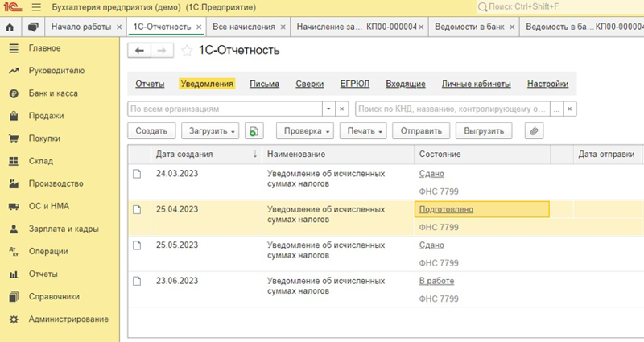644x342 pixels.
Task: Click the paperclip attachments button
Action: tap(534, 131)
